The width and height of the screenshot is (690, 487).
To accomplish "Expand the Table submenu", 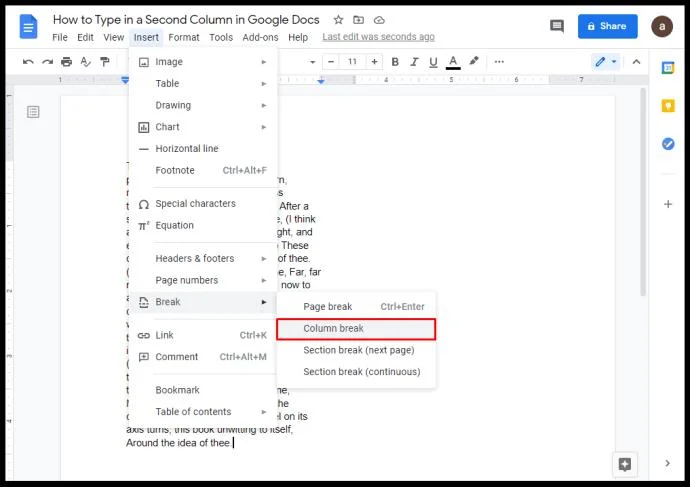I will point(203,84).
